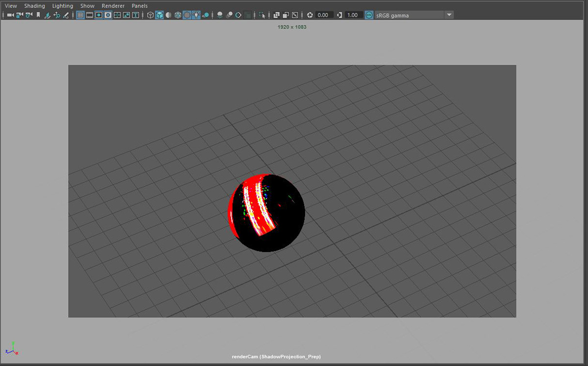Open the Grease Pencil tool icon
Image resolution: width=588 pixels, height=366 pixels.
click(x=66, y=15)
